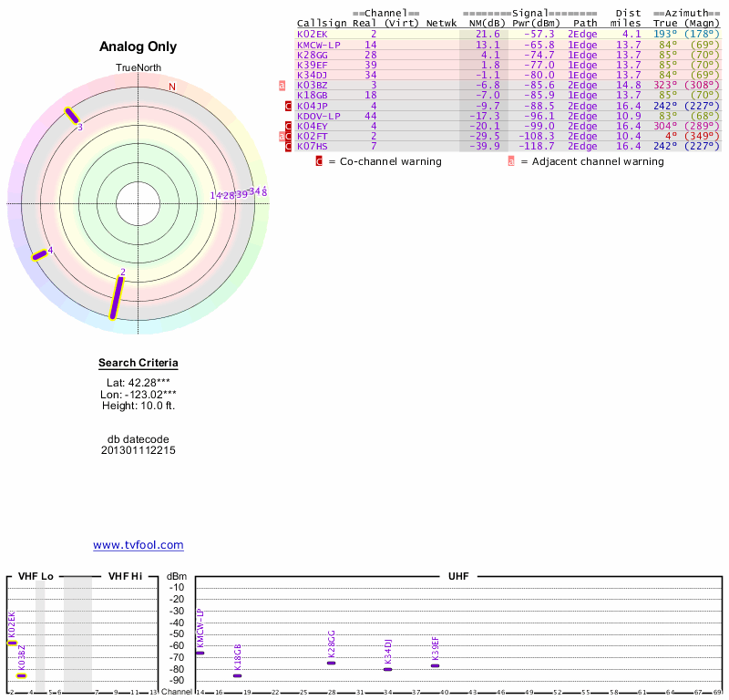
Task: Click the red N magnetic north marker
Action: coord(171,87)
